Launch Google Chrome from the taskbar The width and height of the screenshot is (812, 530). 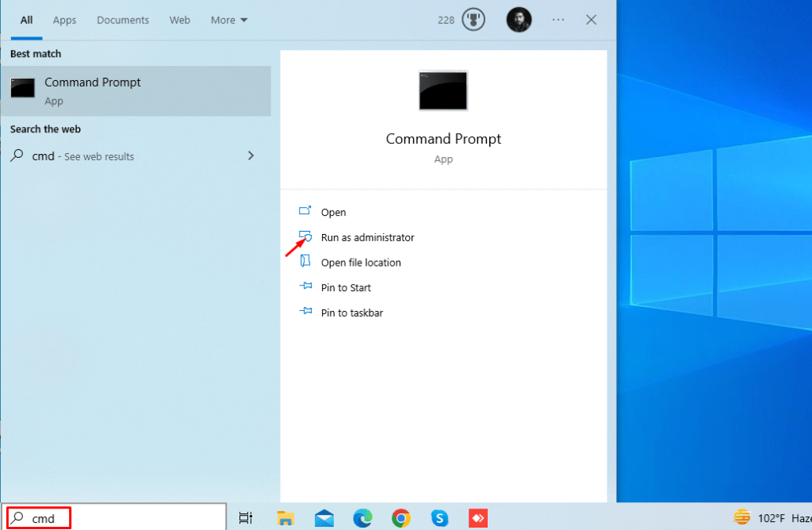point(400,518)
